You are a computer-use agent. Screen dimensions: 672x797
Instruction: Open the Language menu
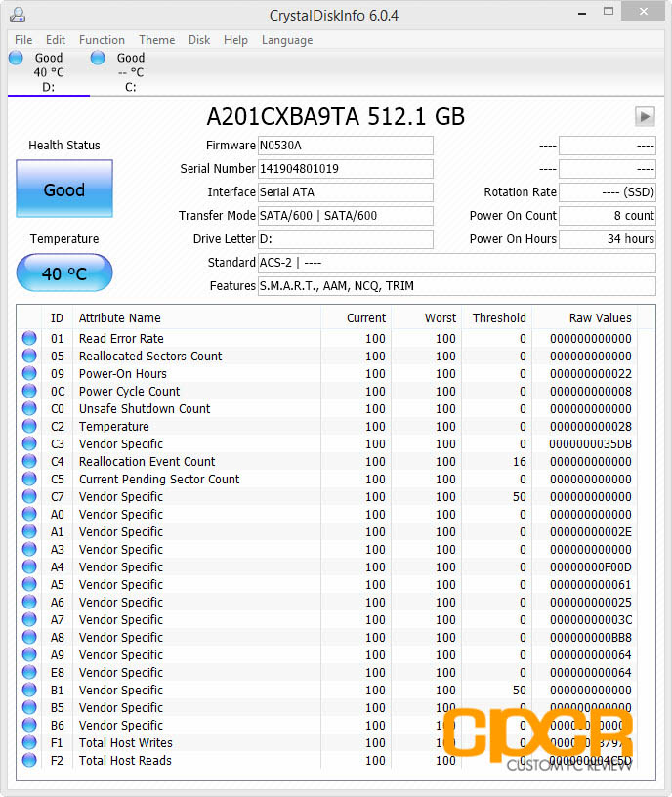click(287, 40)
